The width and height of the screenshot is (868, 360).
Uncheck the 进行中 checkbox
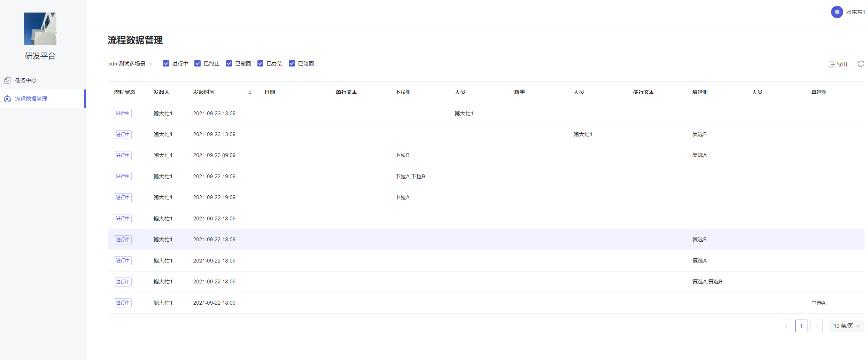pyautogui.click(x=166, y=63)
